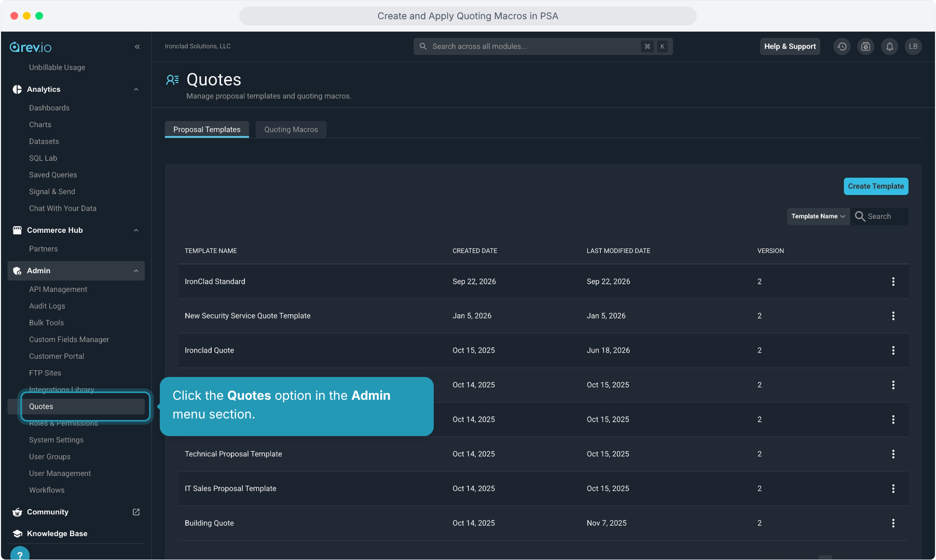Collapse the Analytics section chevron
The height and width of the screenshot is (560, 936).
coord(136,89)
